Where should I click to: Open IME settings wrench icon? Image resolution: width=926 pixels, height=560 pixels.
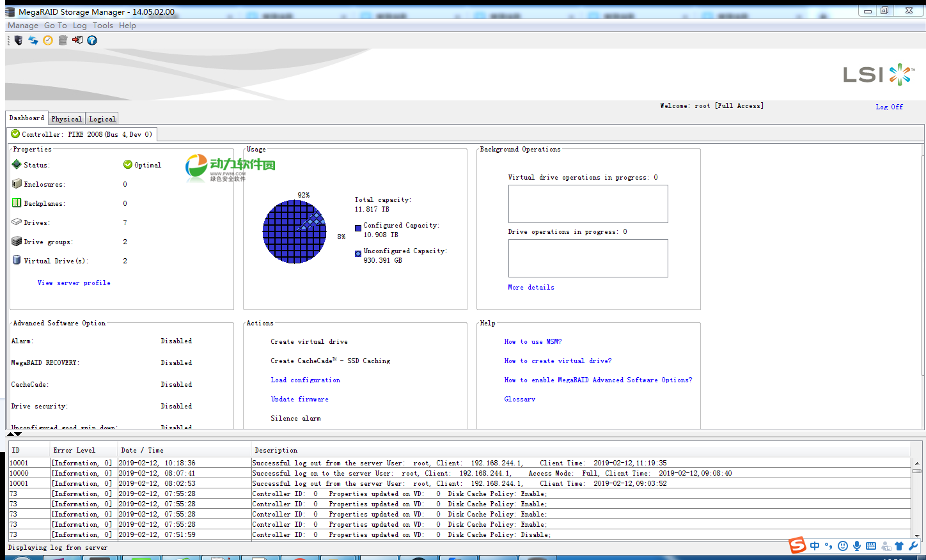pos(913,546)
